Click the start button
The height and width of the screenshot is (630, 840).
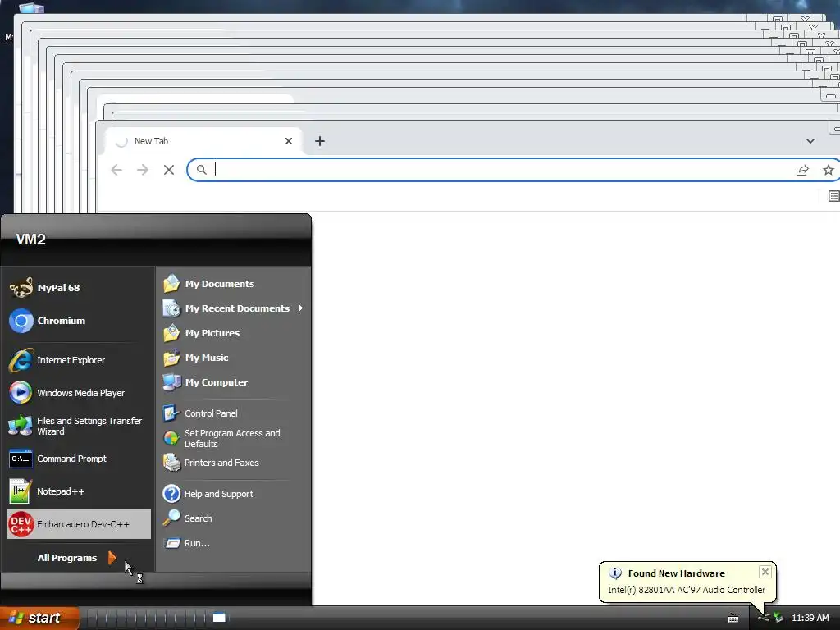pyautogui.click(x=39, y=618)
